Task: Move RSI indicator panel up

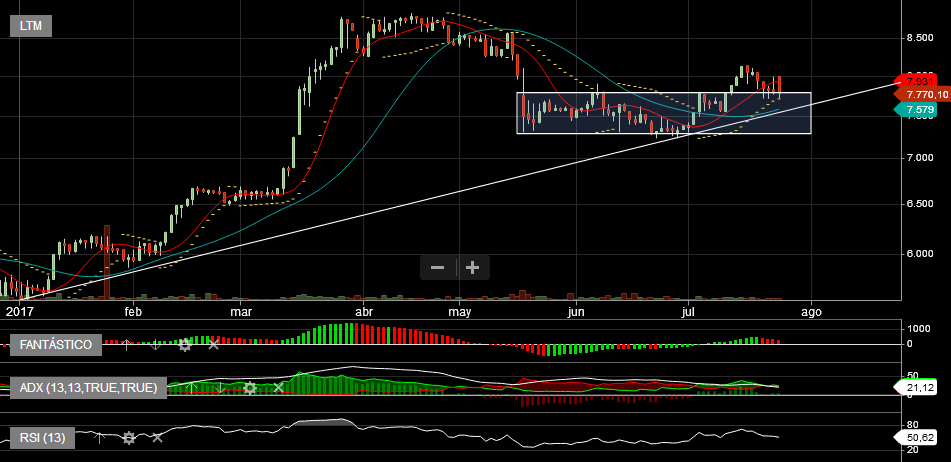Action: (x=99, y=437)
